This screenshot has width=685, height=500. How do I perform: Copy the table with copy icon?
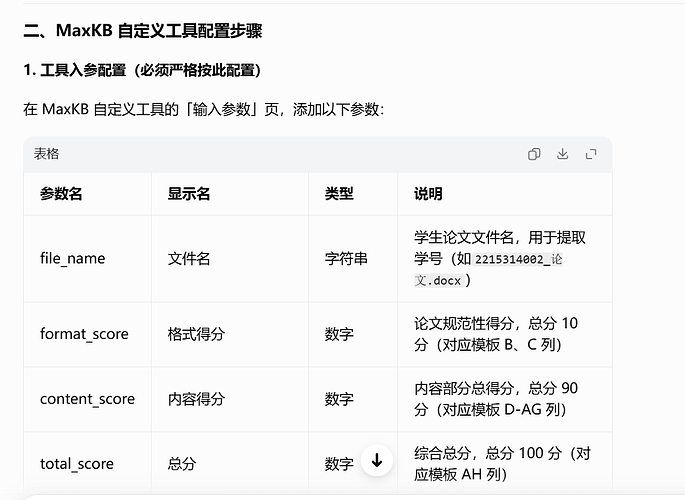(x=534, y=154)
